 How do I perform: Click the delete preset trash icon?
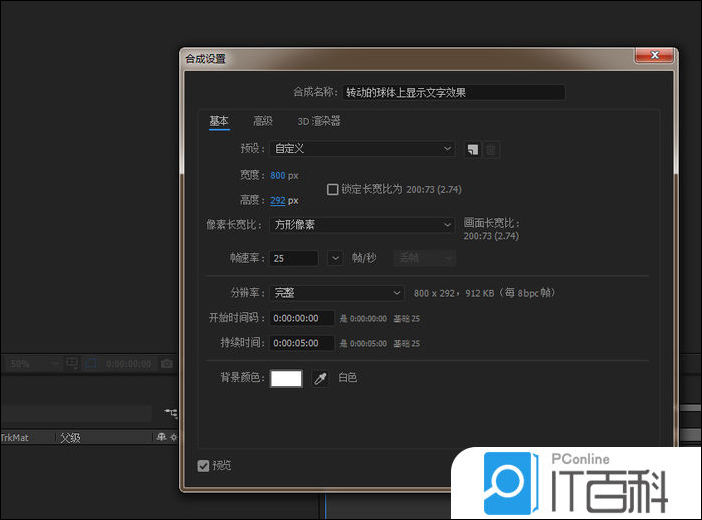491,149
